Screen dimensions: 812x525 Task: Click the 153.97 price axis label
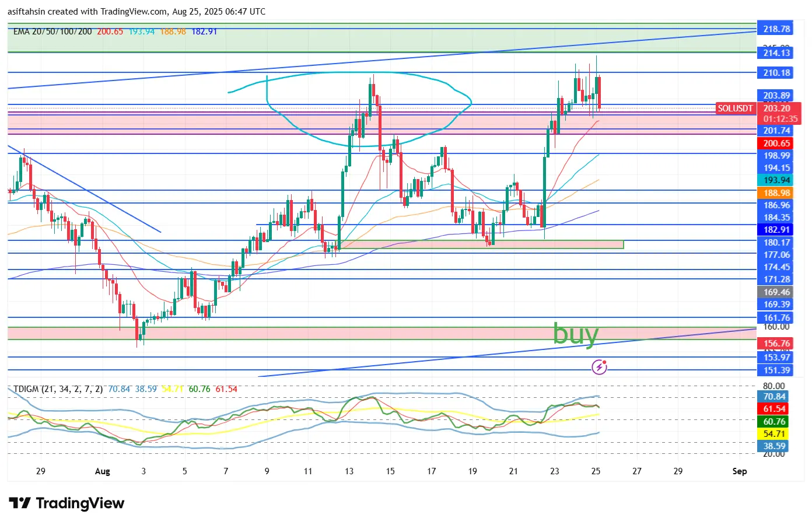(776, 358)
